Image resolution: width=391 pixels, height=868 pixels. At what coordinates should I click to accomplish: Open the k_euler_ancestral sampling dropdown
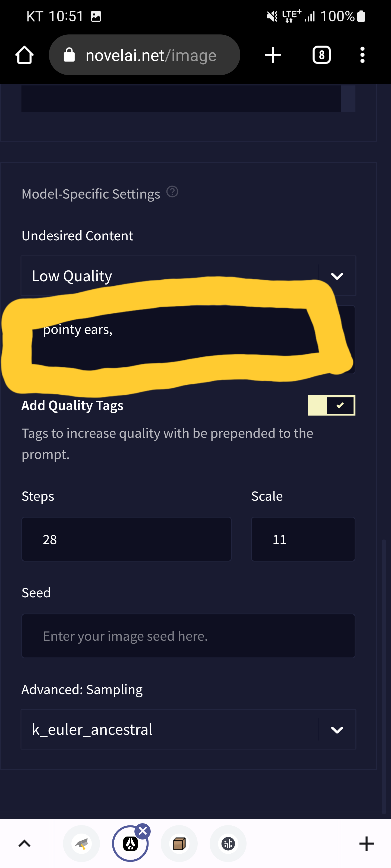[188, 729]
